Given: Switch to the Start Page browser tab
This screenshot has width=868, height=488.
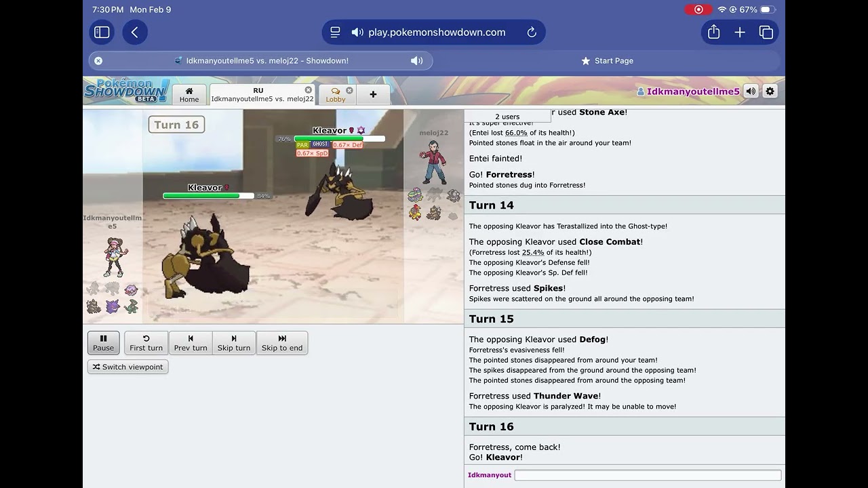Looking at the screenshot, I should coord(607,60).
